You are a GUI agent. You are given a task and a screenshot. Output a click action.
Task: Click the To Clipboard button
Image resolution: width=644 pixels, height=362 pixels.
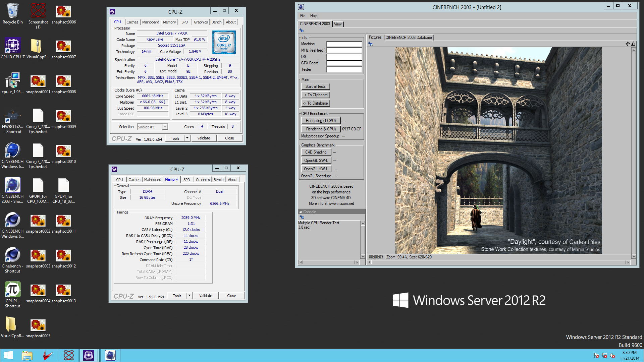316,95
